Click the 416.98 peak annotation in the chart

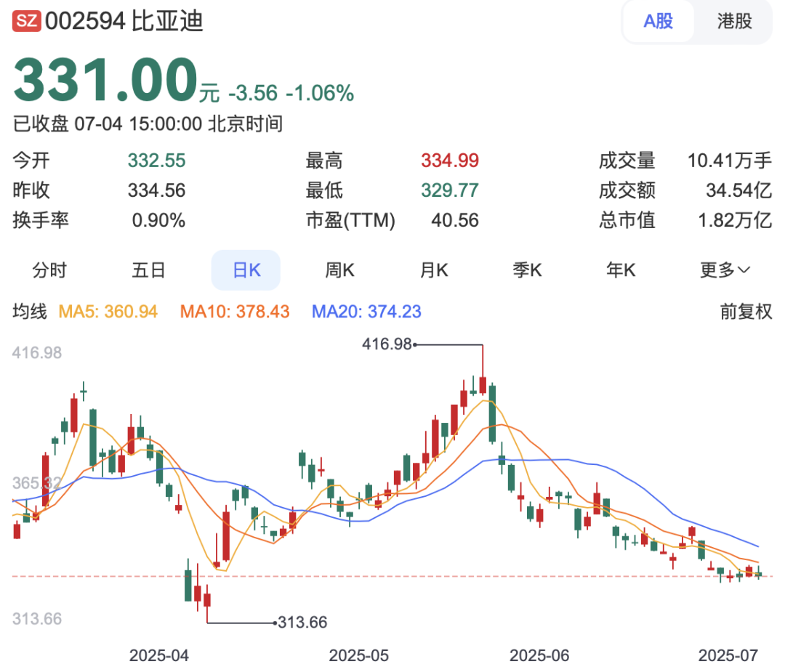click(387, 344)
